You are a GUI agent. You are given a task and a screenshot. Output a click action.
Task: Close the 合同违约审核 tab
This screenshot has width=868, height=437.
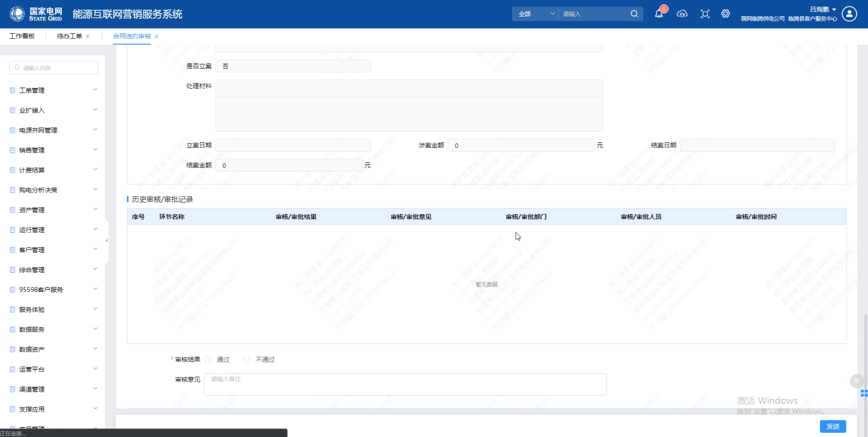coord(156,37)
